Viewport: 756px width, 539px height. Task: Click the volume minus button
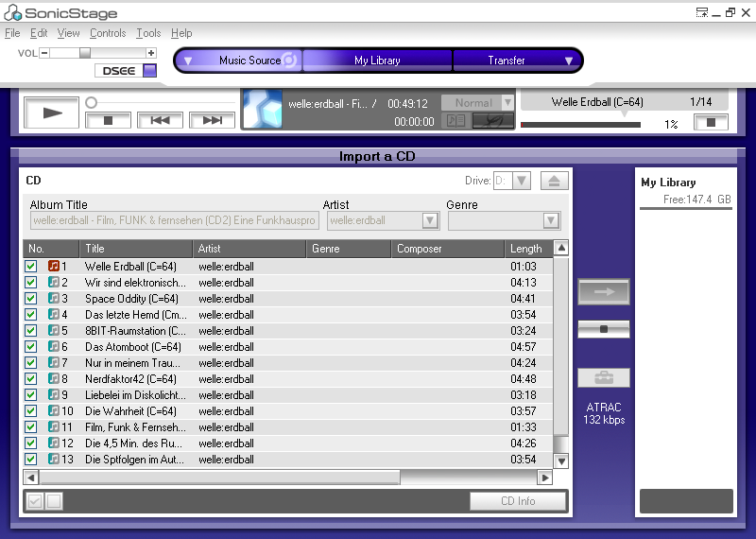[44, 53]
